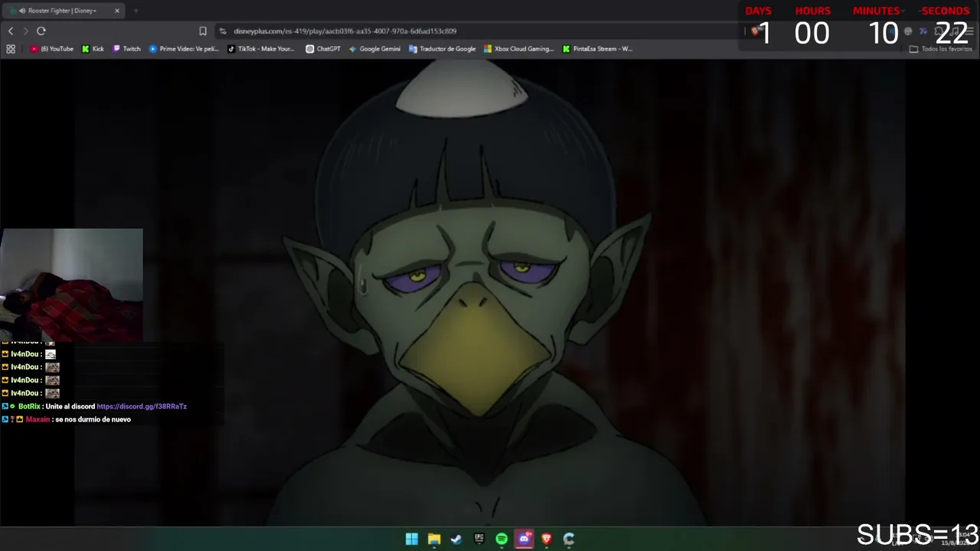Follow the discord.gg link in chat
The height and width of the screenshot is (551, 980).
click(142, 406)
